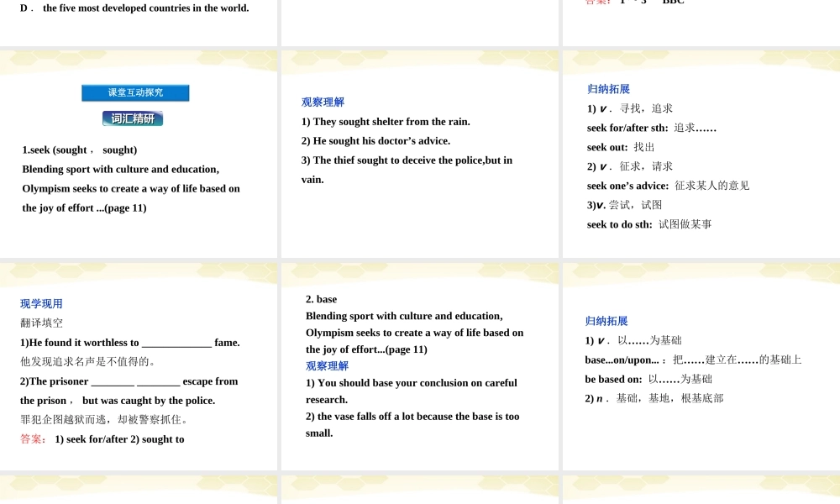The height and width of the screenshot is (504, 840).
Task: Click option 'D. the five most developed countries'
Action: [x=134, y=8]
